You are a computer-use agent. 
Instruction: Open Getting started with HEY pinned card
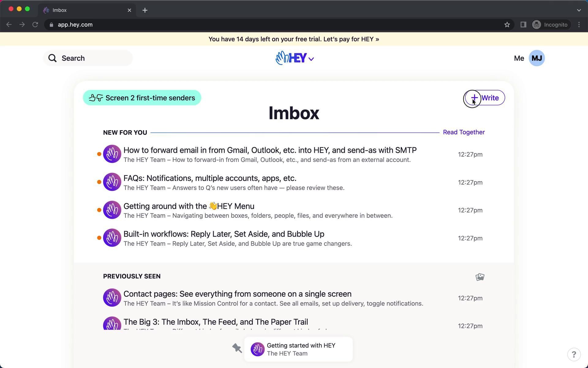point(301,349)
